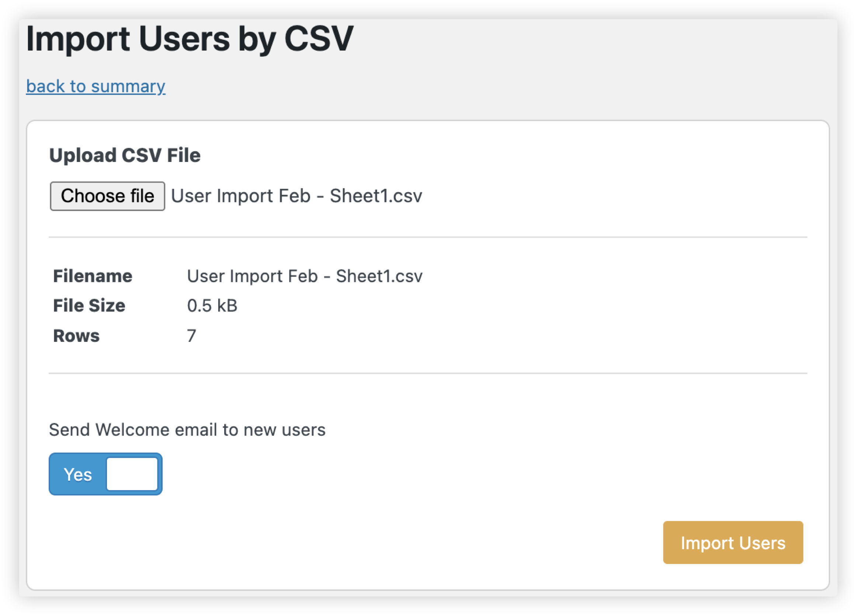Click the Filename label in details
This screenshot has height=616, width=857.
(x=93, y=276)
